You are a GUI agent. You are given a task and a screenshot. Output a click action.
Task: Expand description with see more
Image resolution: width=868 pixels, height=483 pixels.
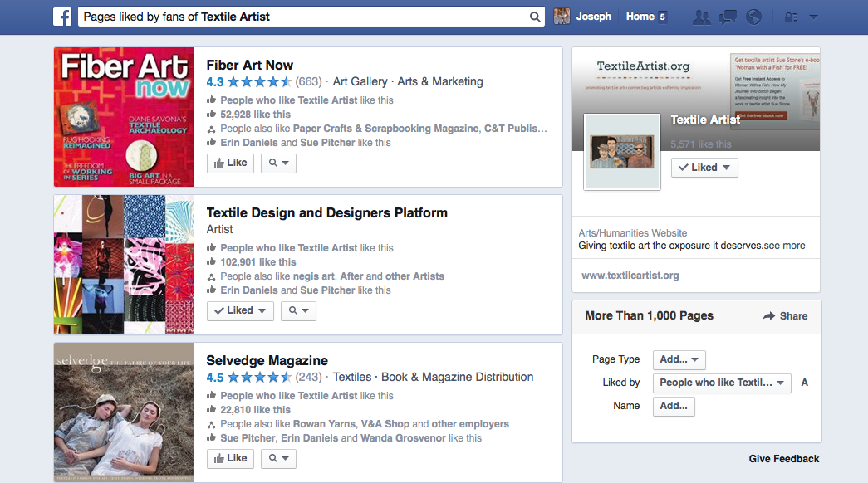(x=784, y=246)
